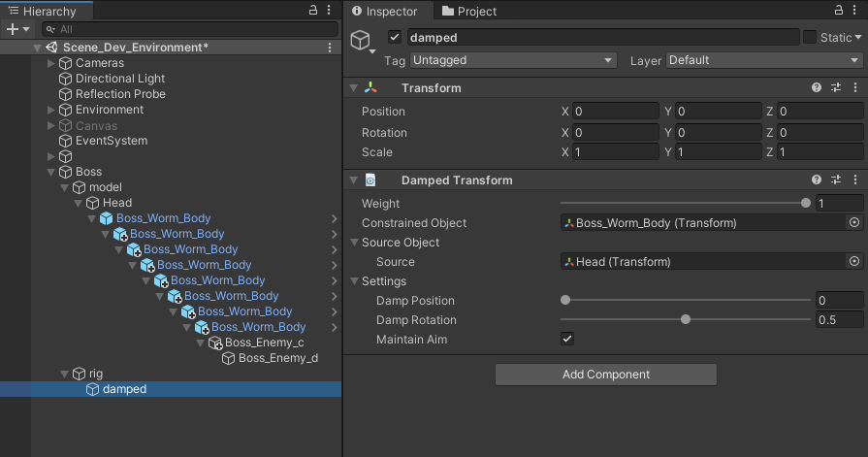Open the Layer dropdown
The height and width of the screenshot is (457, 868).
763,60
